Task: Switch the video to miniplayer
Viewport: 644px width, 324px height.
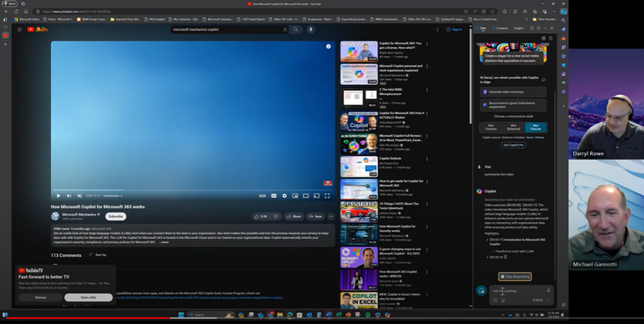Action: pyautogui.click(x=294, y=196)
